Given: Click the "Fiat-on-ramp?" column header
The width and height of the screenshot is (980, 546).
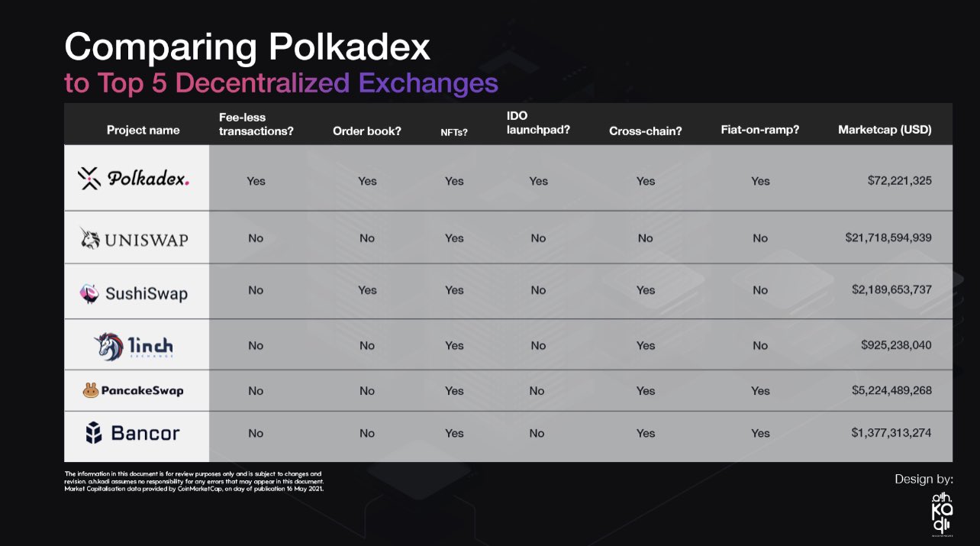Looking at the screenshot, I should tap(759, 130).
